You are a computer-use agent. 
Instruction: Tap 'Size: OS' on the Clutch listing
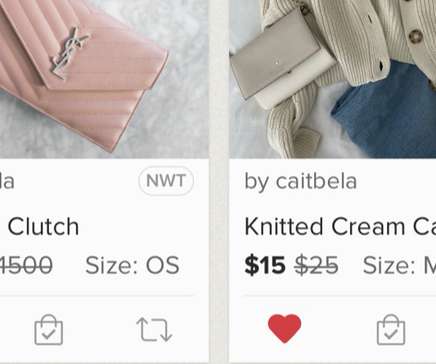point(132,266)
